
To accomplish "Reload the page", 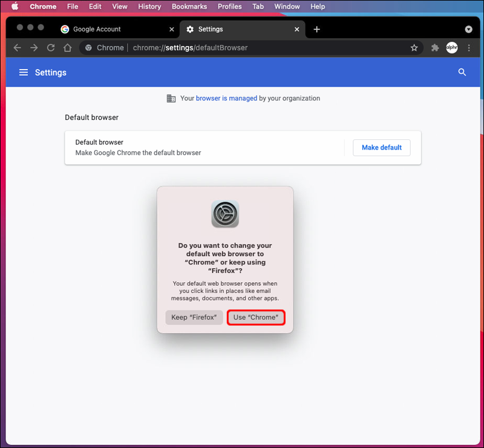I will pos(51,48).
